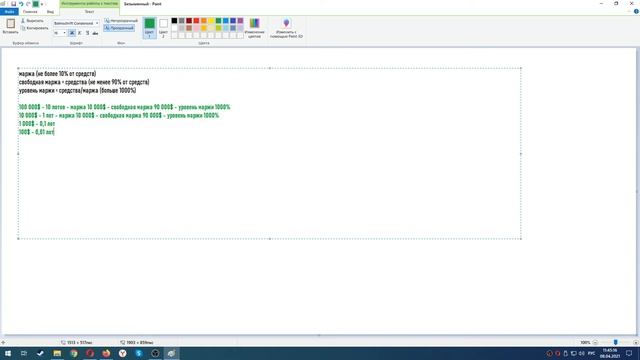The image size is (640, 360).
Task: Toggle bold text formatting
Action: click(72, 33)
